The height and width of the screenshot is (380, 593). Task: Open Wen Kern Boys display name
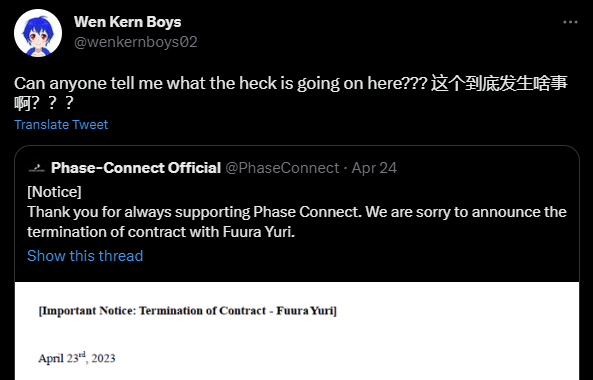click(x=127, y=22)
